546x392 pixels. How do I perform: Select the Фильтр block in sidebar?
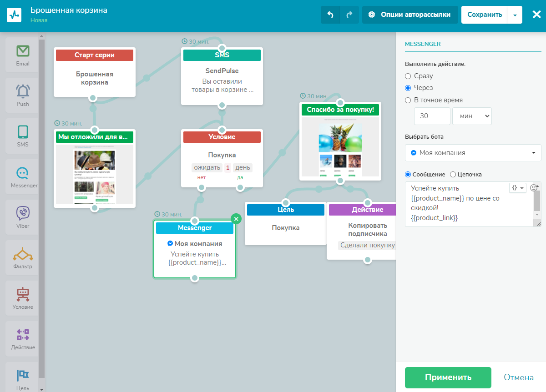tap(23, 257)
